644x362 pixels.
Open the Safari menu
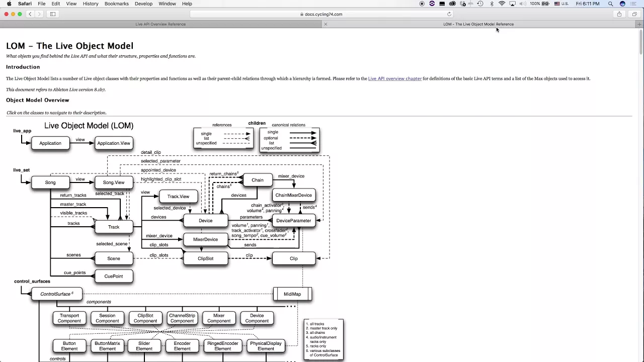tap(25, 4)
